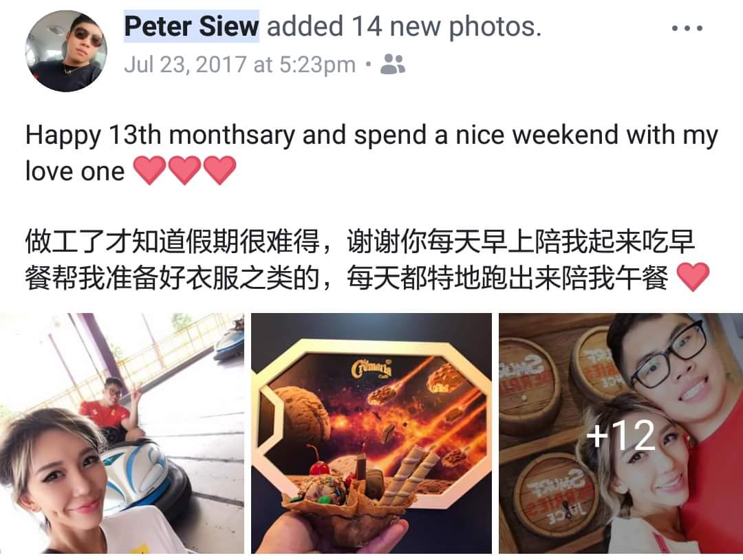Open Peter Siew's round profile picture
The height and width of the screenshot is (560, 743).
point(66,51)
